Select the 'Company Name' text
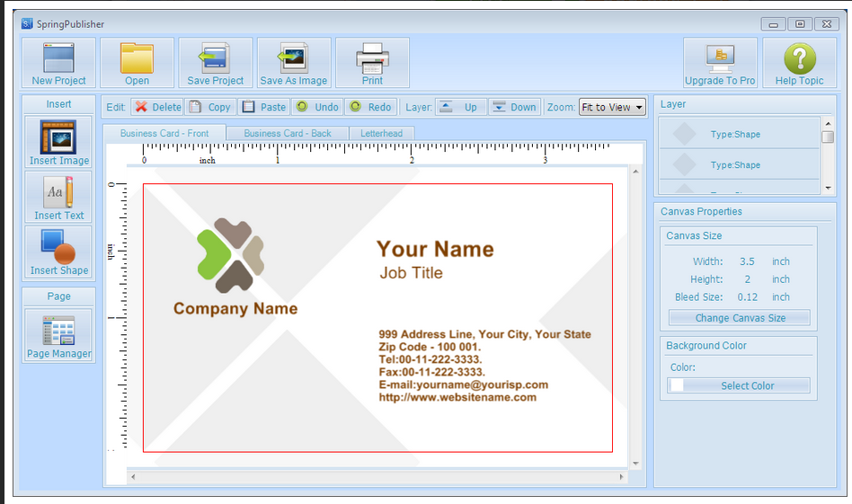This screenshot has height=504, width=852. (235, 308)
